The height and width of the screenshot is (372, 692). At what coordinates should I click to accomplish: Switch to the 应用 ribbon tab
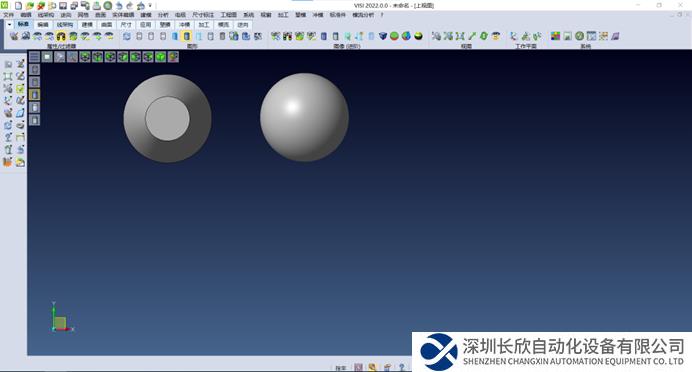click(x=145, y=25)
